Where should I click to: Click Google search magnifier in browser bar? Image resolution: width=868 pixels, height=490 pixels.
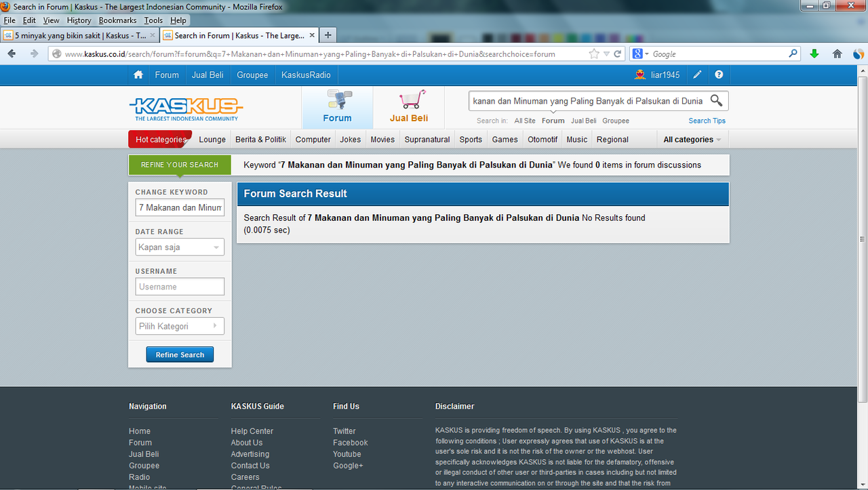pos(793,54)
